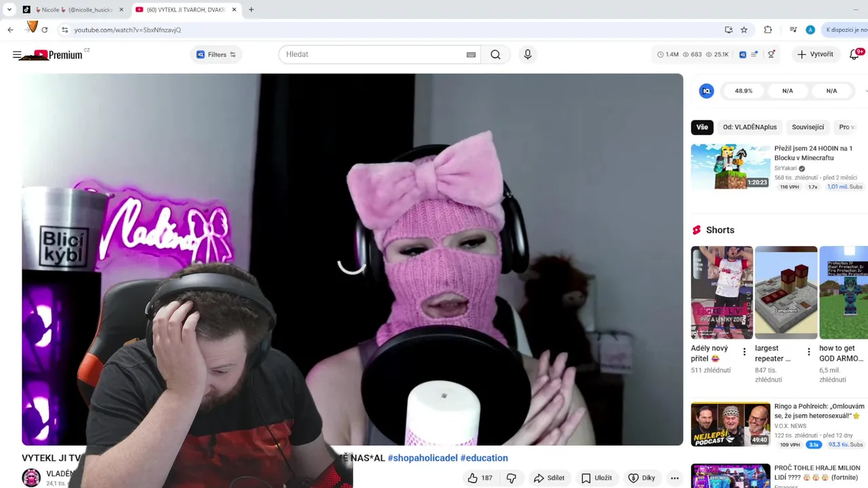Close the VYTEKL JI TVAROH tab

coord(234,10)
